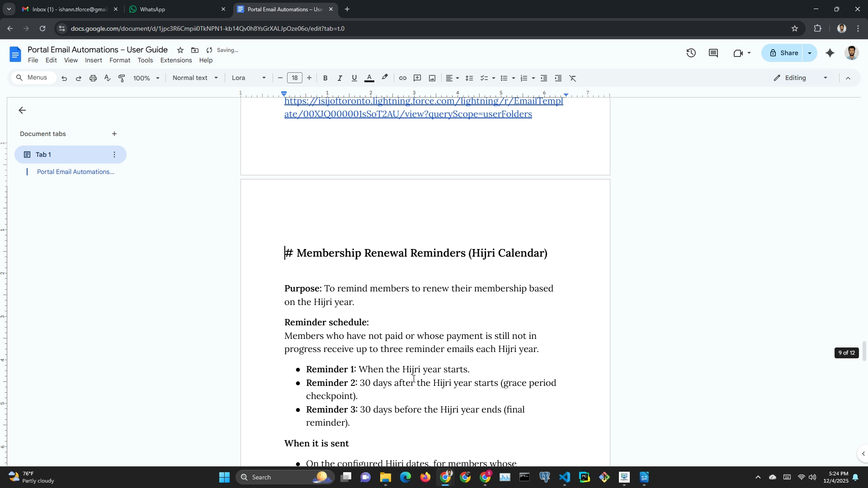The image size is (868, 488).
Task: Open the Lora font dropdown
Action: 248,78
